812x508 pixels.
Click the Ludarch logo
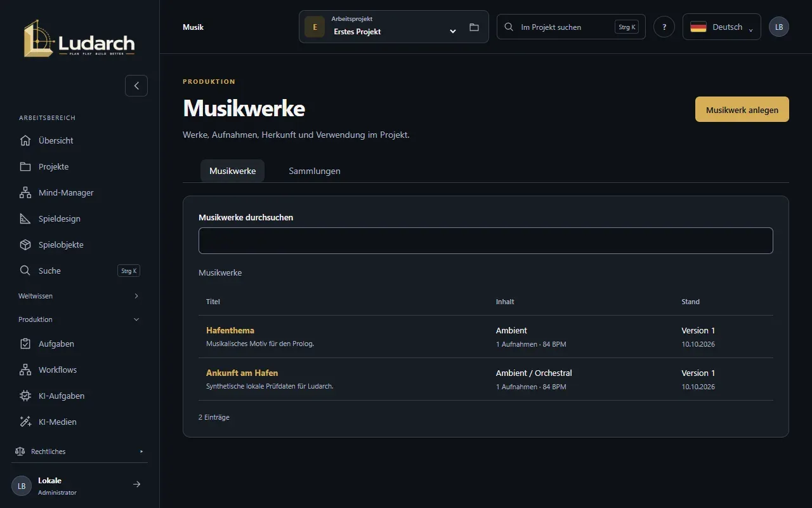pyautogui.click(x=79, y=39)
